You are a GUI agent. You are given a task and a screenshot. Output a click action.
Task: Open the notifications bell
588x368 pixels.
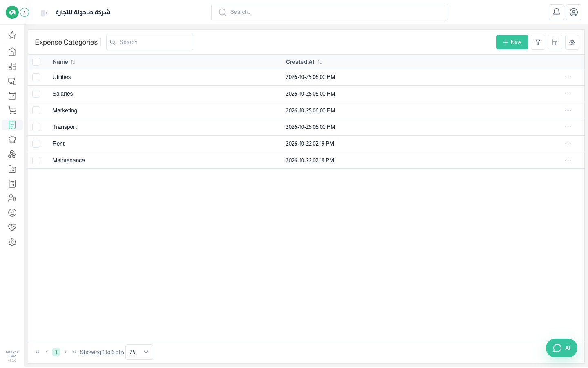(557, 12)
